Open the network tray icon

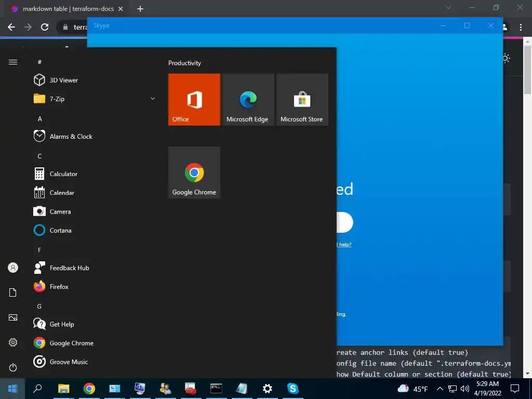tap(453, 389)
